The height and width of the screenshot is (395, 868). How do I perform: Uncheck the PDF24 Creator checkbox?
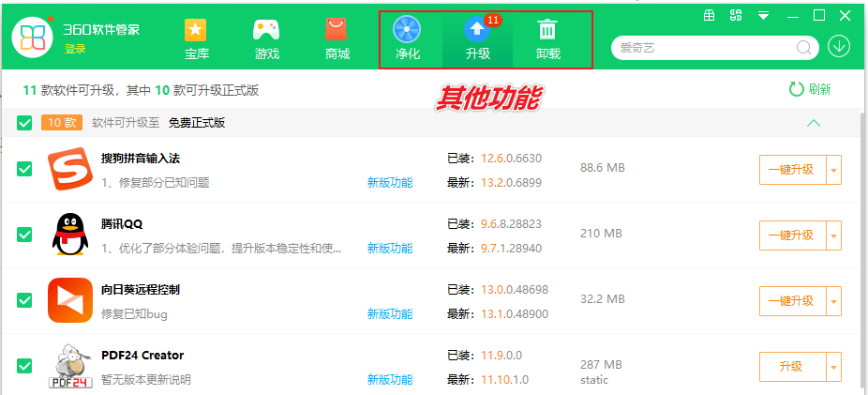click(24, 366)
